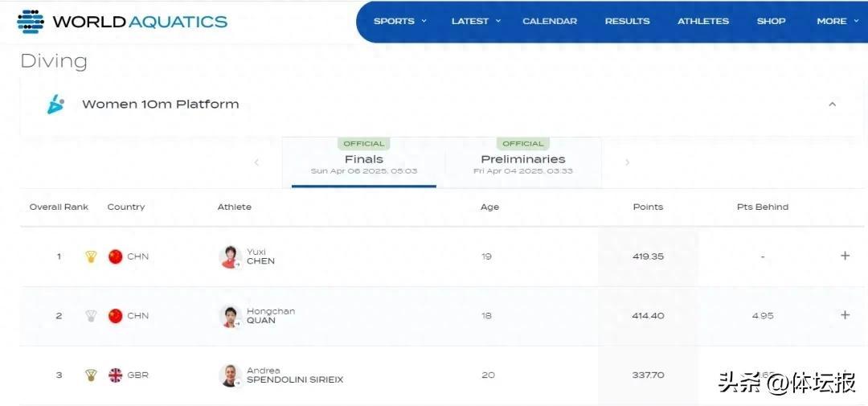868x406 pixels.
Task: Click the bronze medal icon for rank 3
Action: (x=91, y=375)
